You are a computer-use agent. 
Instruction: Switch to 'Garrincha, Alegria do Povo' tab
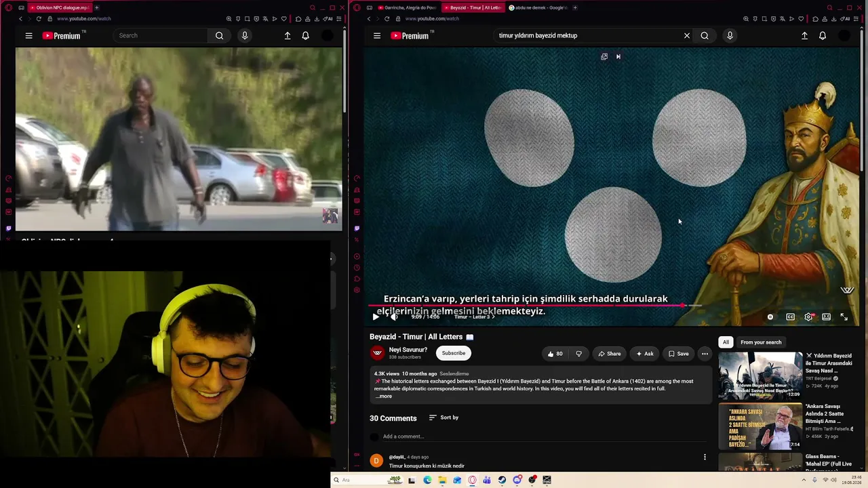click(x=408, y=7)
